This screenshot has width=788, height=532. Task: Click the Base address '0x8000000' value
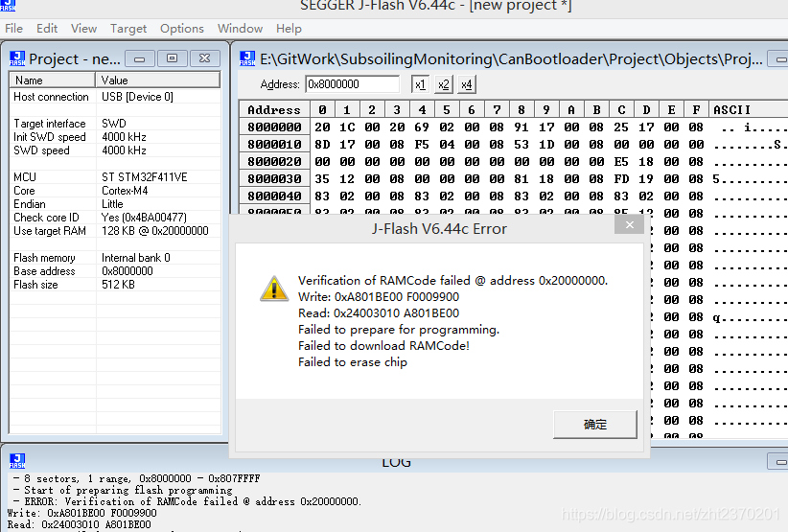tap(127, 271)
